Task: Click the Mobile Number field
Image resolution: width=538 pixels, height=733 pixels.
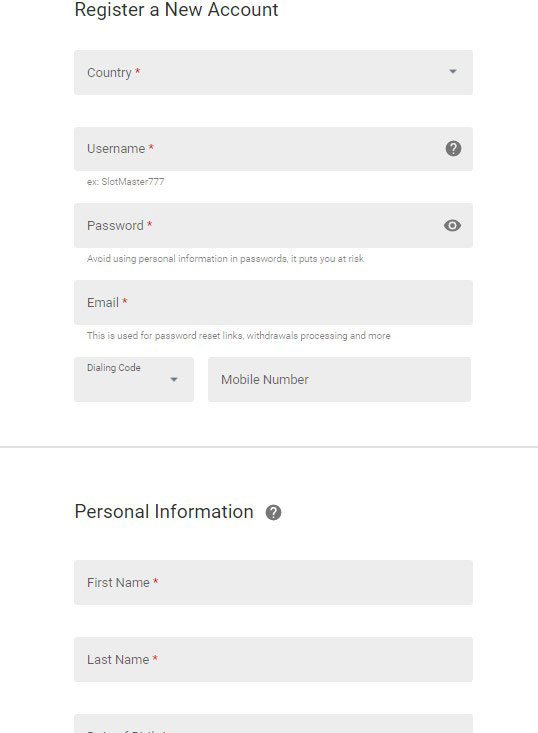Action: 339,380
